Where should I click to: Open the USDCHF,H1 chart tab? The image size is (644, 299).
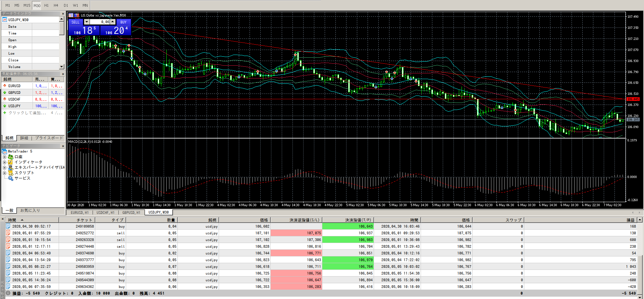coord(105,213)
